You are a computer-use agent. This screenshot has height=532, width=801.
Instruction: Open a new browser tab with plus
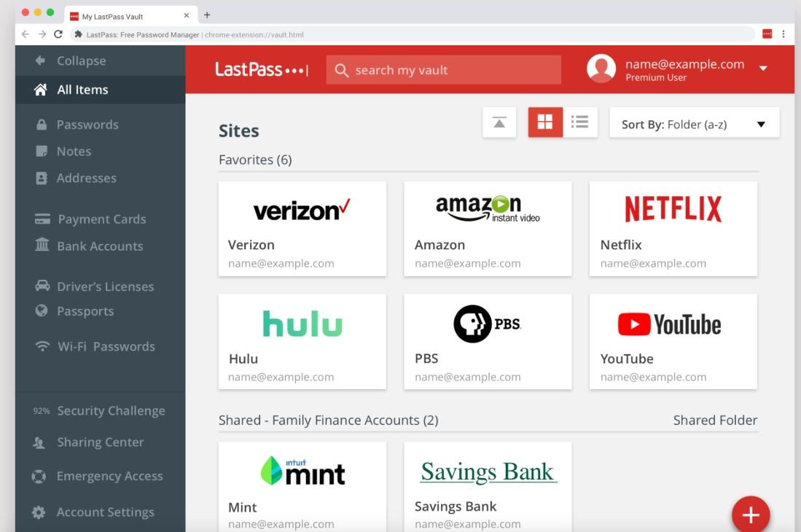207,15
